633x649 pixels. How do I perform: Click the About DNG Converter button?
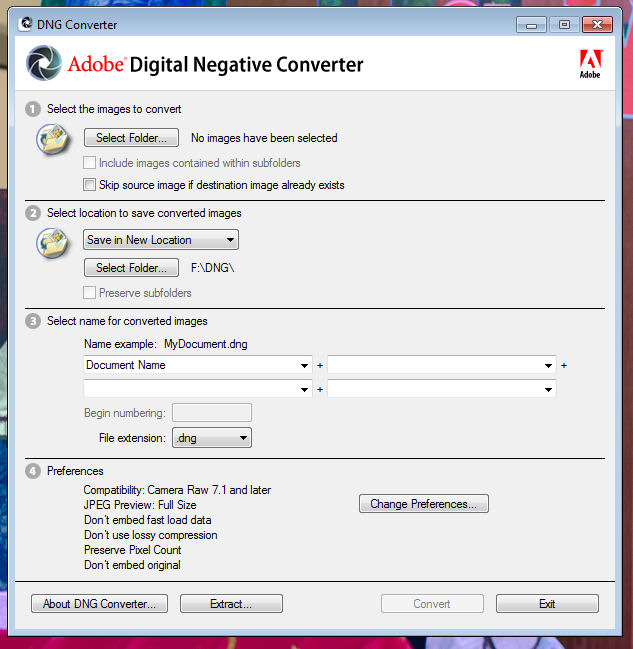click(x=99, y=604)
